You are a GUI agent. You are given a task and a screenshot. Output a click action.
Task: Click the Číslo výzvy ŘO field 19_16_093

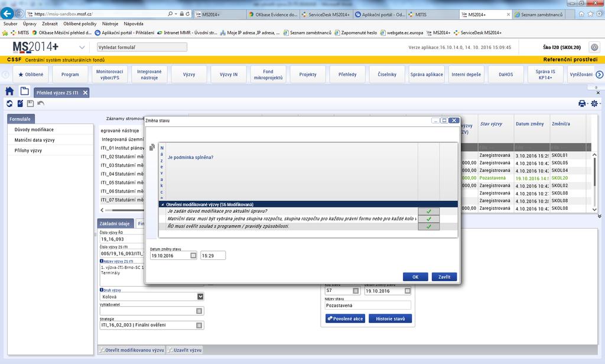click(x=121, y=239)
